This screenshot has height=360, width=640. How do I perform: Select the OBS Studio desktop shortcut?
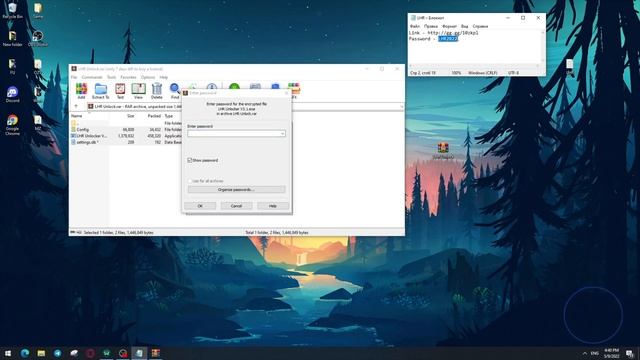38,38
